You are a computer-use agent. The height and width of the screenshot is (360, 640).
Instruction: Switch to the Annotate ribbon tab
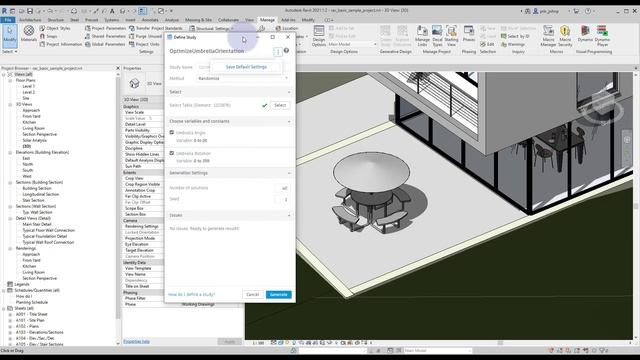pyautogui.click(x=150, y=20)
